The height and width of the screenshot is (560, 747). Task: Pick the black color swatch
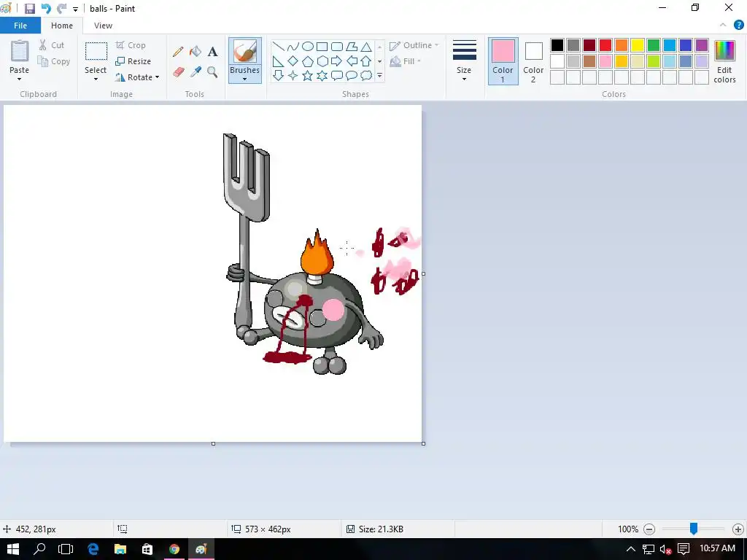557,45
